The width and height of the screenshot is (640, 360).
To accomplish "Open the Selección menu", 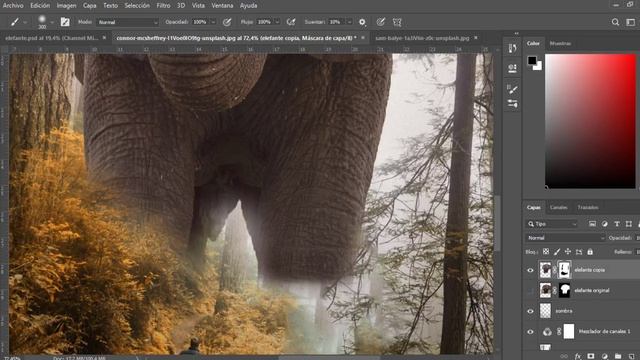I will [x=137, y=6].
